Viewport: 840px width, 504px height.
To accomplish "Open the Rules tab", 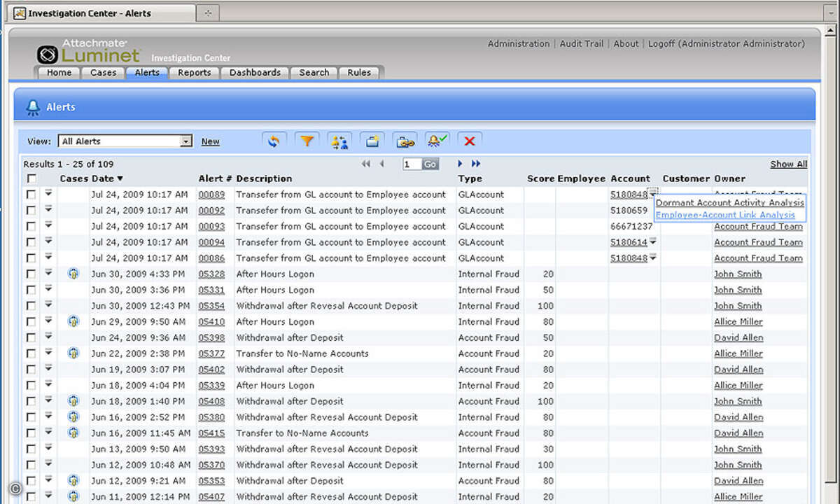I will (359, 73).
